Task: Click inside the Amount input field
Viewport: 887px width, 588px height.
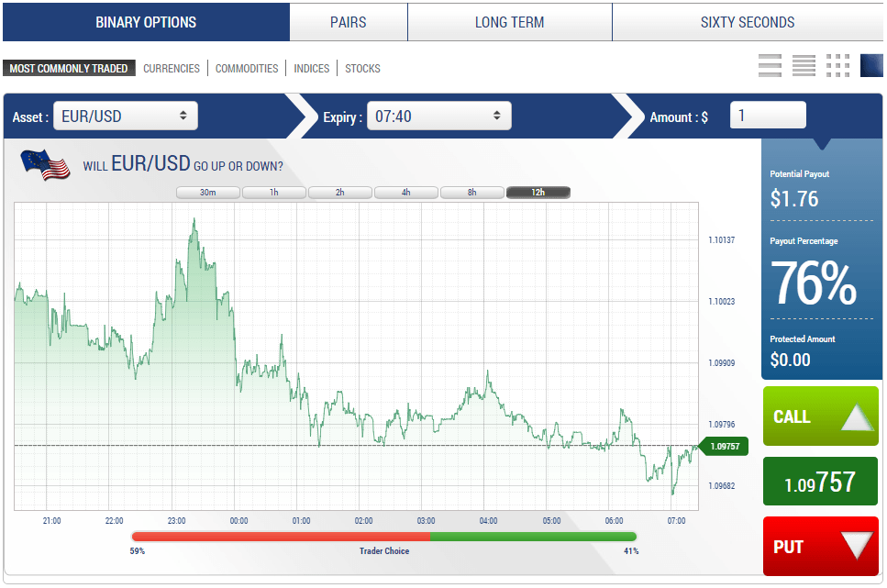Action: pyautogui.click(x=768, y=116)
